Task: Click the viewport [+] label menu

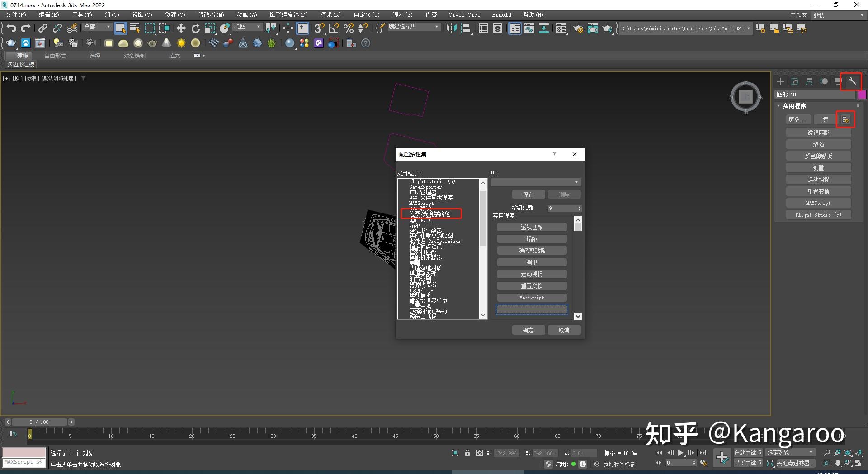Action: pyautogui.click(x=7, y=78)
